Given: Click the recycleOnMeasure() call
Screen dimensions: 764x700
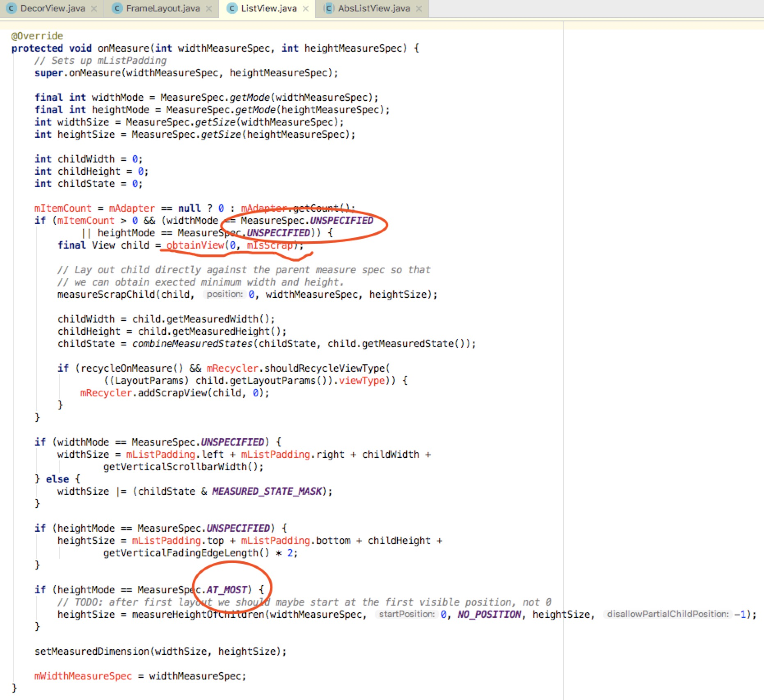Looking at the screenshot, I should pos(132,368).
